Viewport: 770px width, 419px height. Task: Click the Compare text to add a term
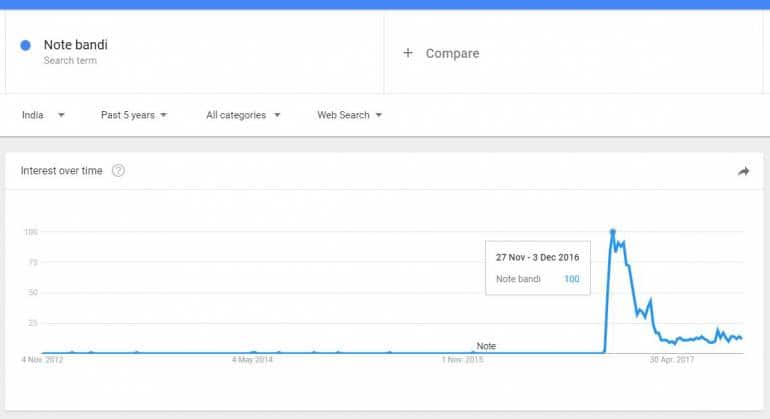coord(452,53)
